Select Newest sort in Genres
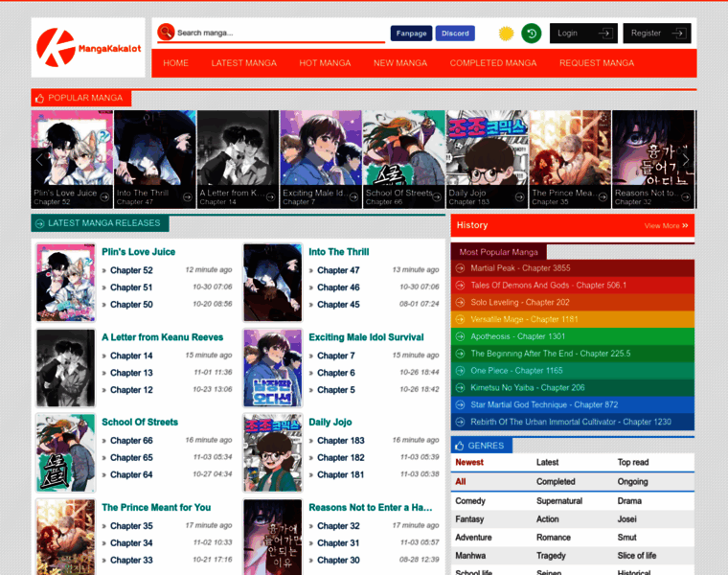Screen dimensions: 728x575 click(469, 463)
